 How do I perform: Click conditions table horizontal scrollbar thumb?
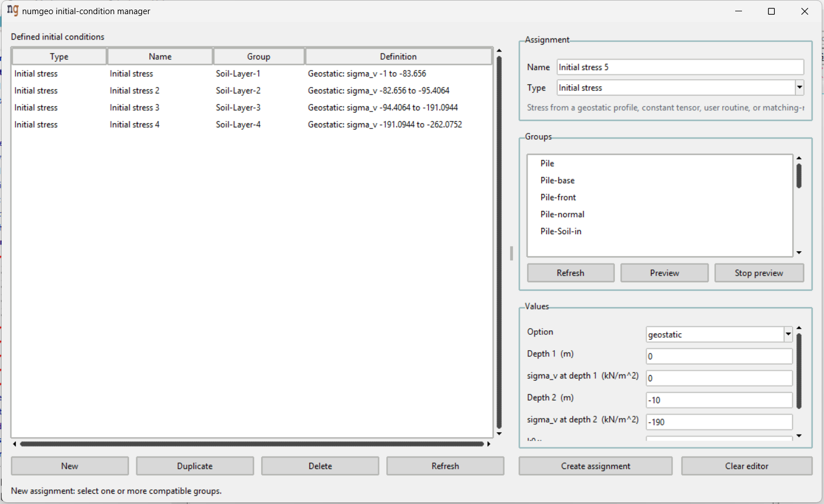coord(252,444)
